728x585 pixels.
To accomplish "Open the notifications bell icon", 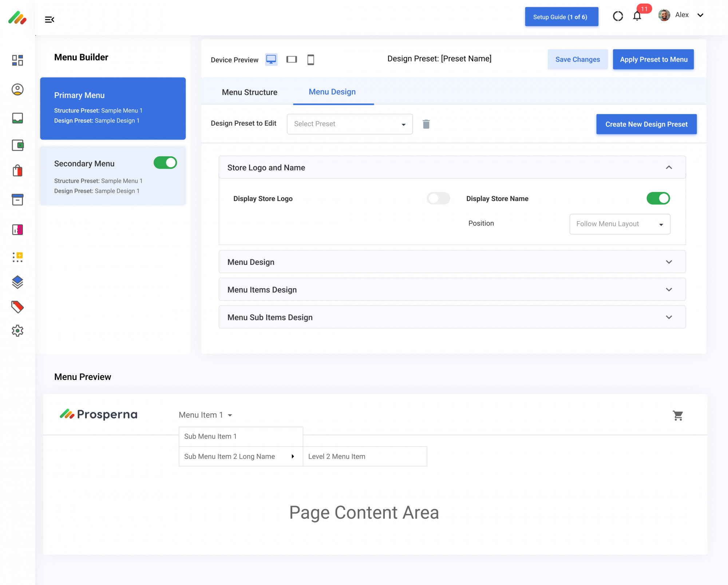I will [637, 16].
